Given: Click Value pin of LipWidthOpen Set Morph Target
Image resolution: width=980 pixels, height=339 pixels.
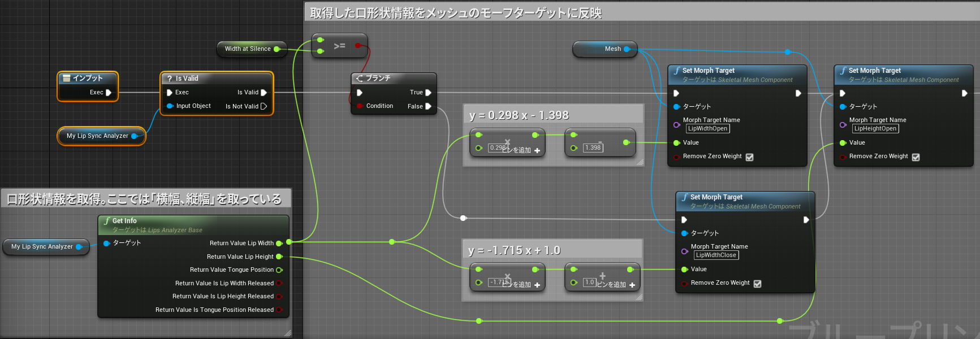Looking at the screenshot, I should pos(676,143).
